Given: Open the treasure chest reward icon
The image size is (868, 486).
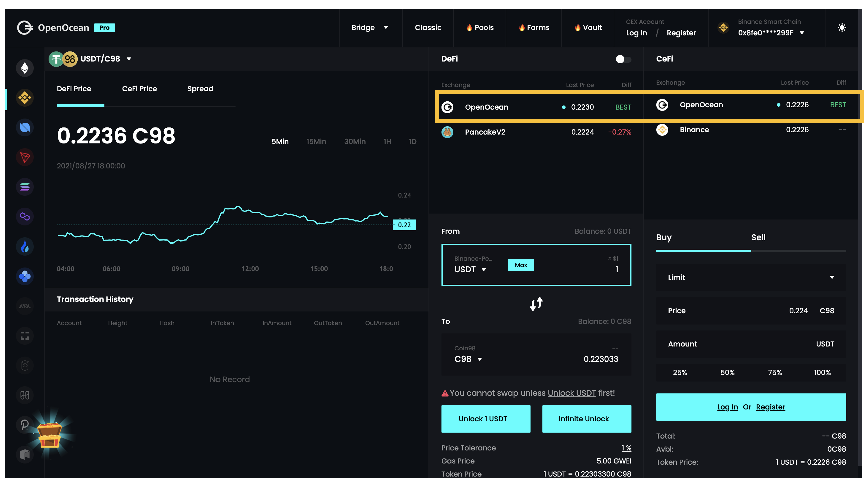Looking at the screenshot, I should (50, 435).
